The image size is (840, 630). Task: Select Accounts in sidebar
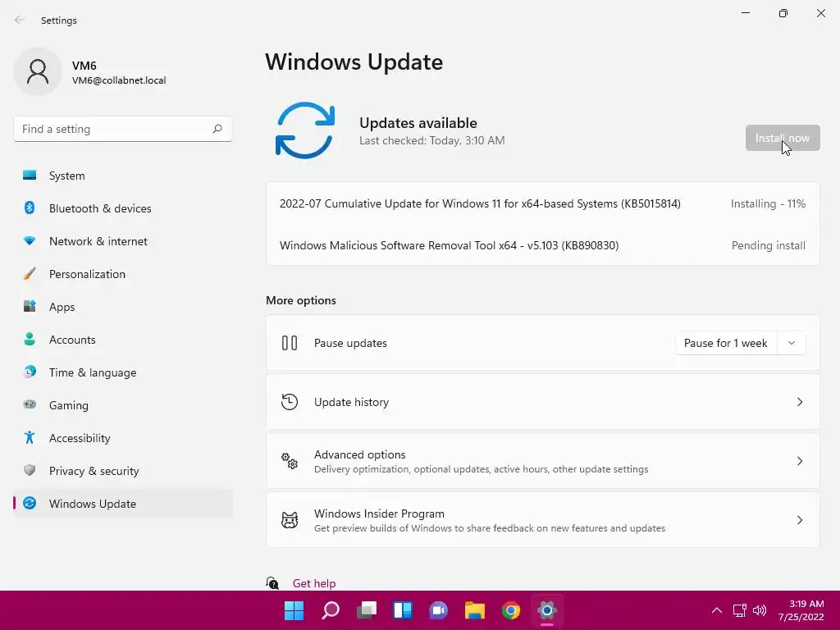coord(123,340)
